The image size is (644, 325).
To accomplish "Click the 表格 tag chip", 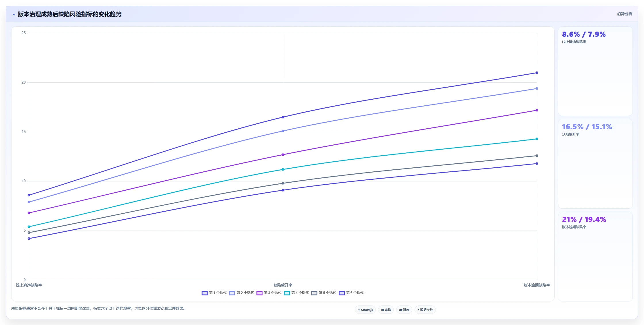I will [x=386, y=310].
